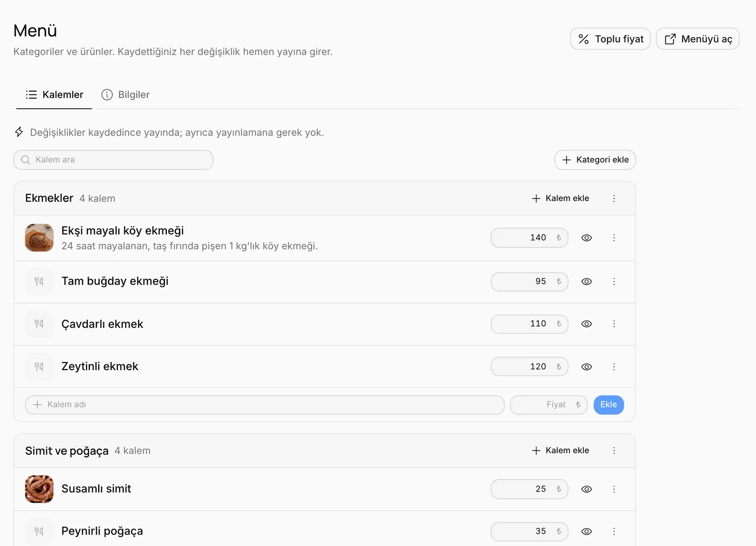This screenshot has width=756, height=546.
Task: Edit price of Susamlı simit
Action: (x=529, y=489)
